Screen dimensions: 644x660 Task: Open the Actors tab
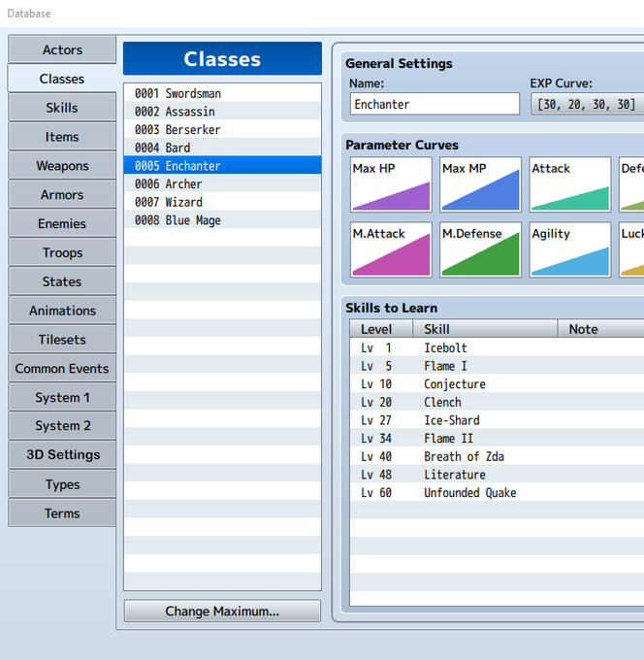(62, 49)
